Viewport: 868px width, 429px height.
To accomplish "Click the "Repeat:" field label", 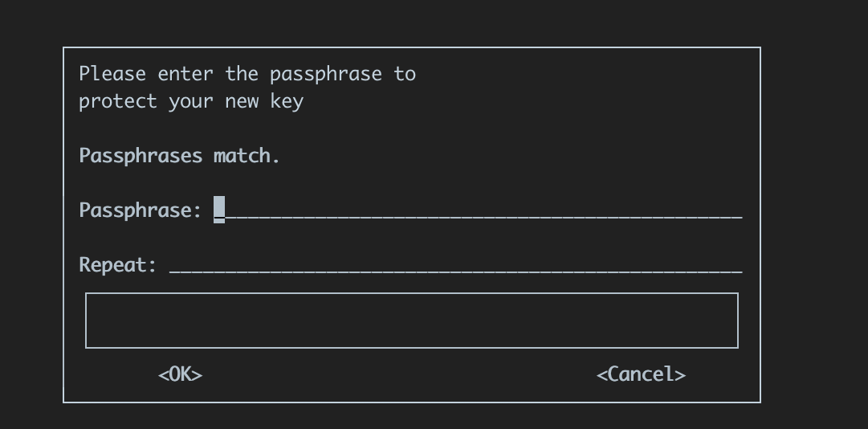I will [118, 265].
